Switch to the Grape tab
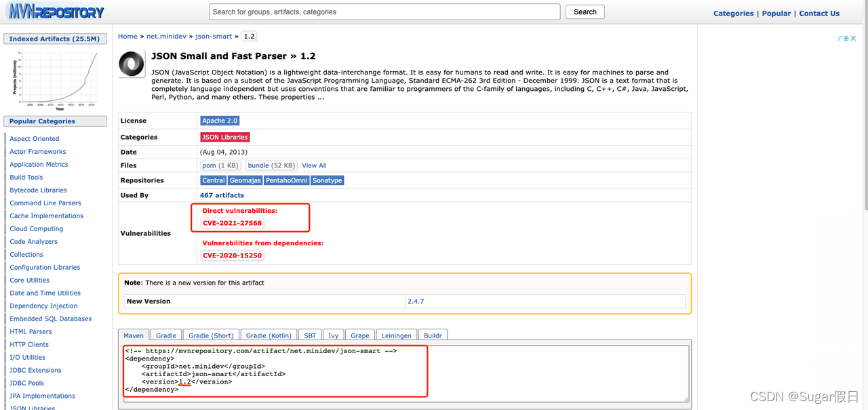This screenshot has width=868, height=410. (x=360, y=335)
